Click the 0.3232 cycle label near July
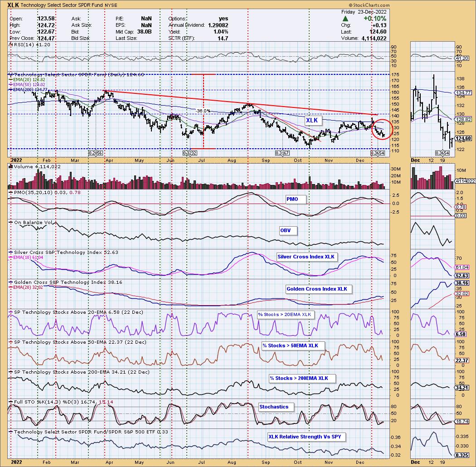This screenshot has height=467, width=476. coord(190,153)
